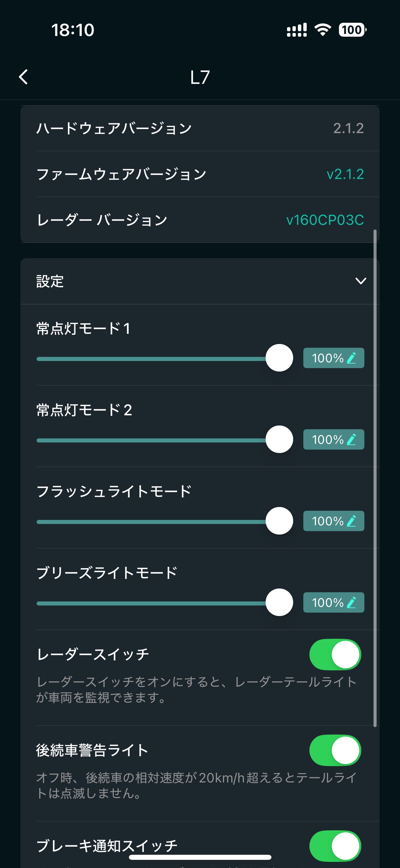Click pencil edit icon for ブリーズライトモード

click(352, 602)
